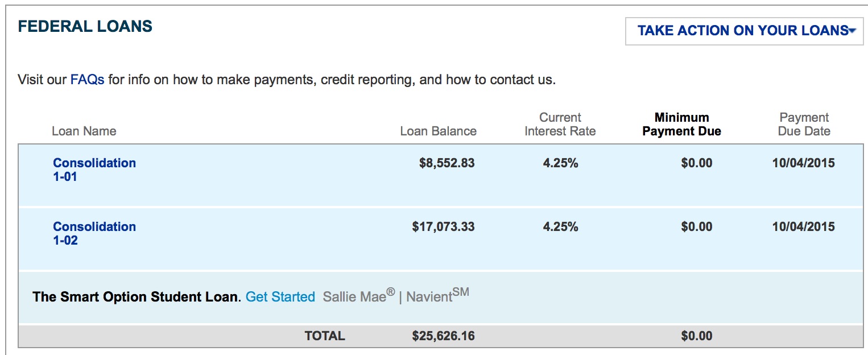Click the Loan Balance column header
The image size is (868, 355).
pyautogui.click(x=438, y=131)
